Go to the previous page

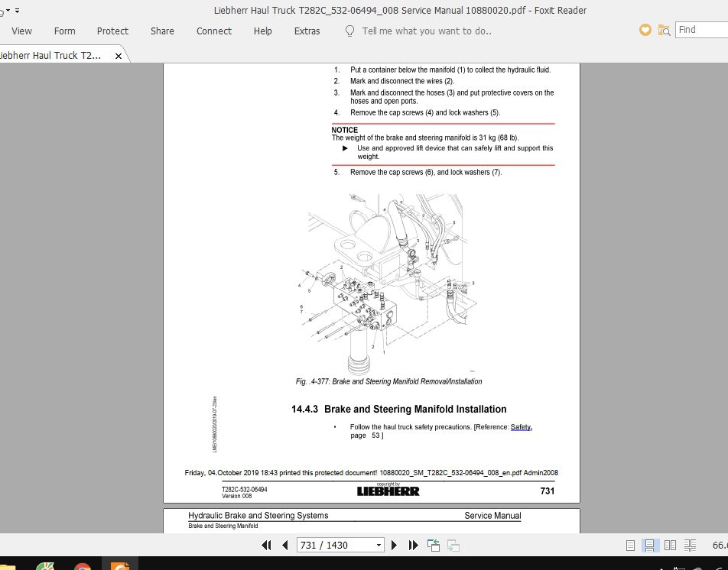pyautogui.click(x=285, y=545)
